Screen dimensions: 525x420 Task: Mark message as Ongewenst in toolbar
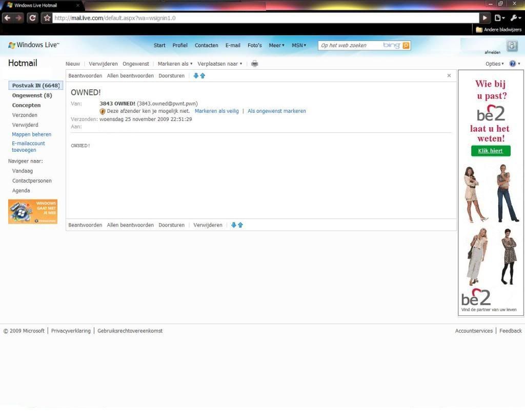[135, 64]
